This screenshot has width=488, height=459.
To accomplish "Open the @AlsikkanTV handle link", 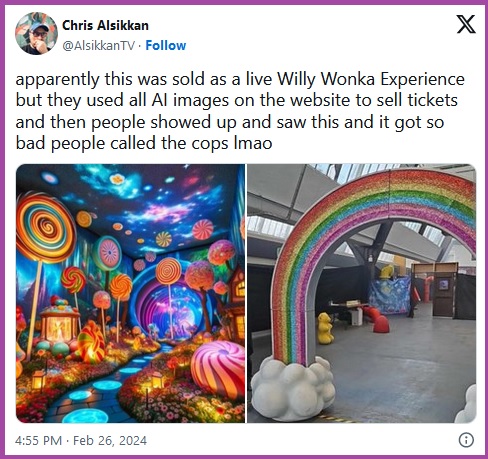I will pos(99,46).
